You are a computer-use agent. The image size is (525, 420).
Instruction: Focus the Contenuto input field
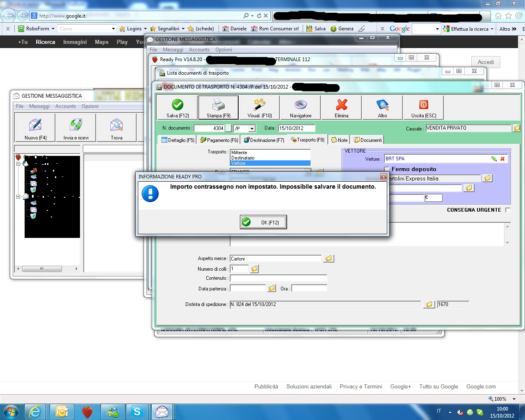click(278, 278)
